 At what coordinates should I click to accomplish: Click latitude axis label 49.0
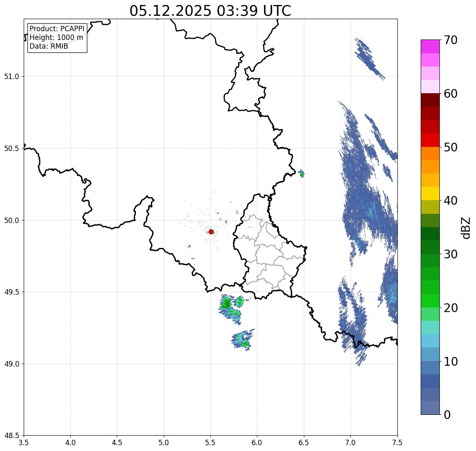[x=12, y=364]
